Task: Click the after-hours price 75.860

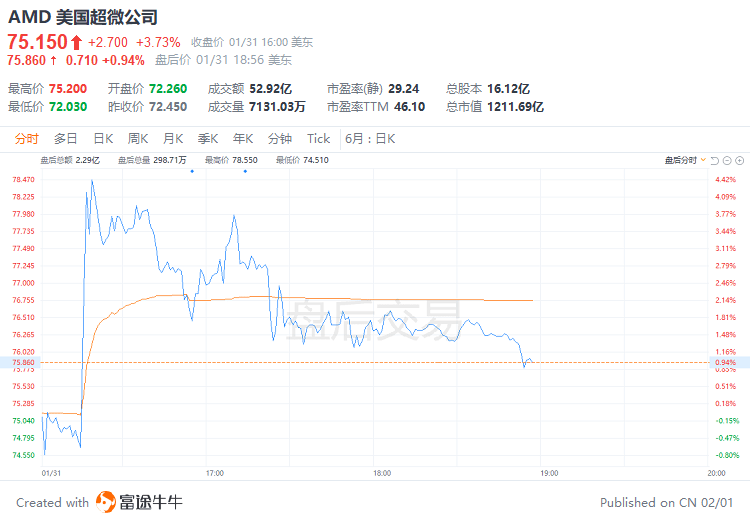Action: (x=26, y=60)
